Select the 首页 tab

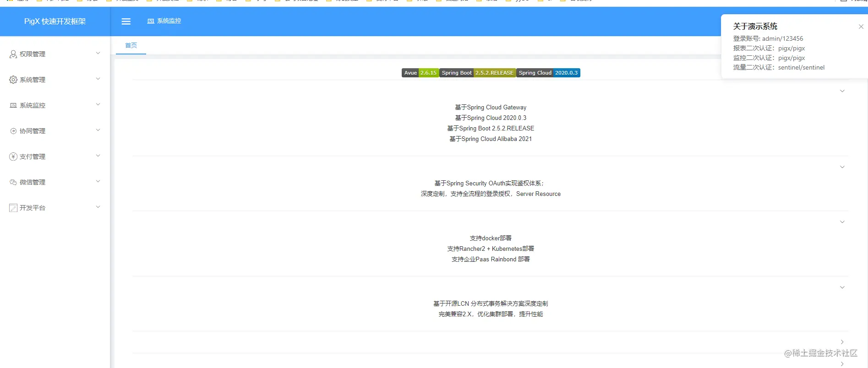tap(131, 45)
